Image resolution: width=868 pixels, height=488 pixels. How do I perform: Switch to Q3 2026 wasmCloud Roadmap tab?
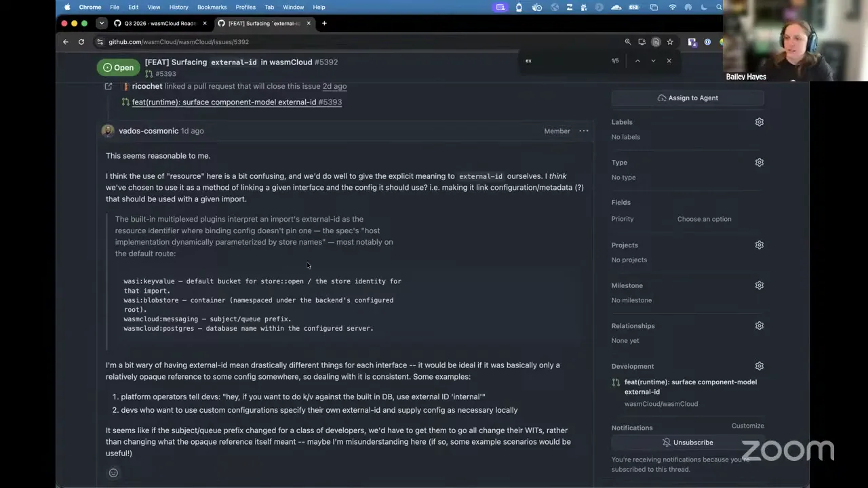tap(160, 23)
